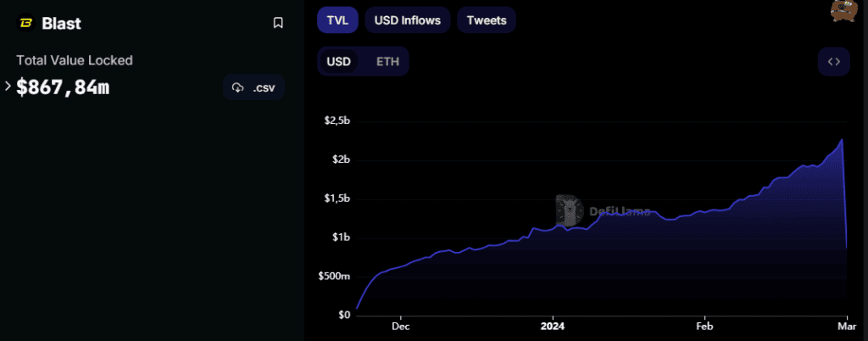Click the Feb label on the time axis

704,326
